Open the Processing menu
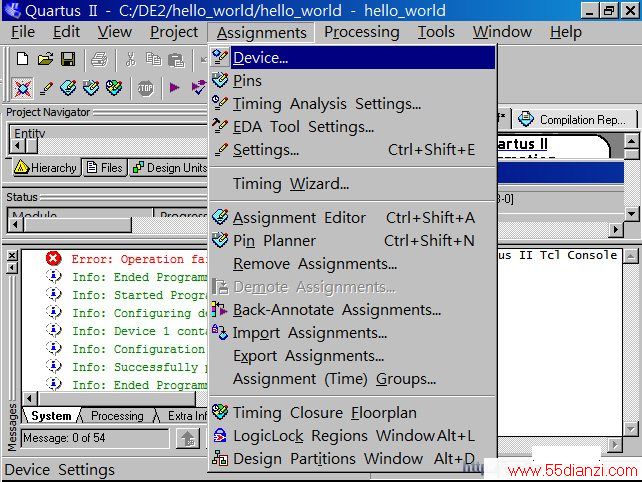This screenshot has height=482, width=642. [x=362, y=32]
